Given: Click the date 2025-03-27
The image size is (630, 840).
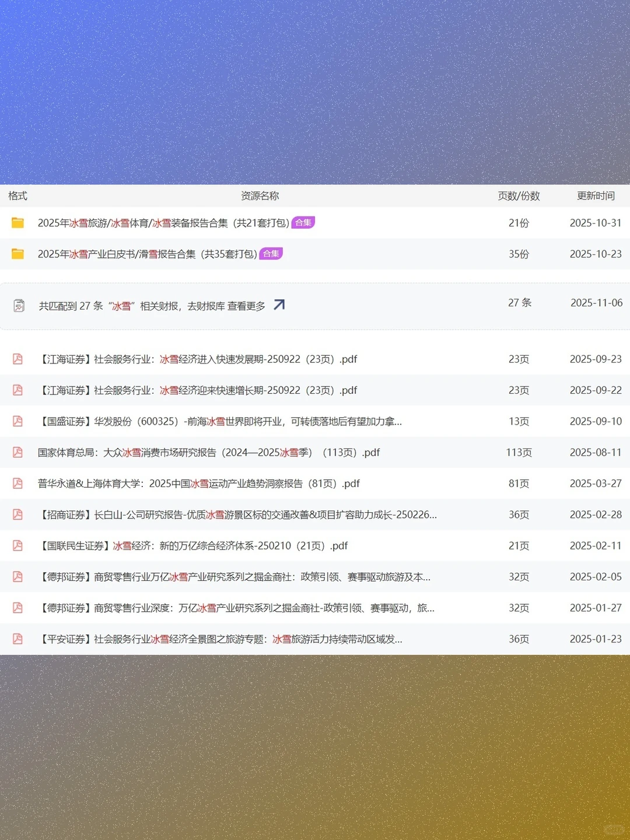Looking at the screenshot, I should (596, 484).
